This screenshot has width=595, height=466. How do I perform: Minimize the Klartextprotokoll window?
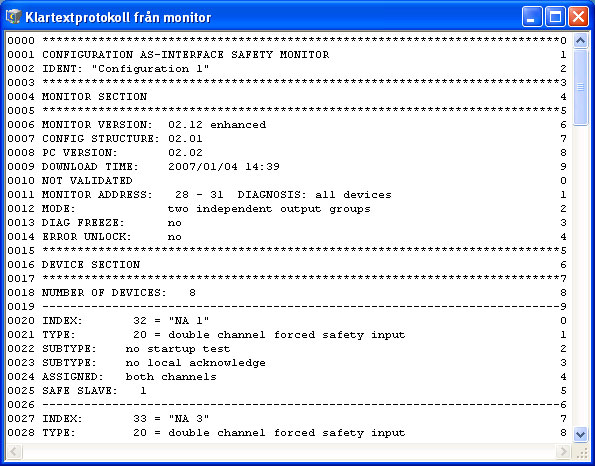(x=532, y=17)
